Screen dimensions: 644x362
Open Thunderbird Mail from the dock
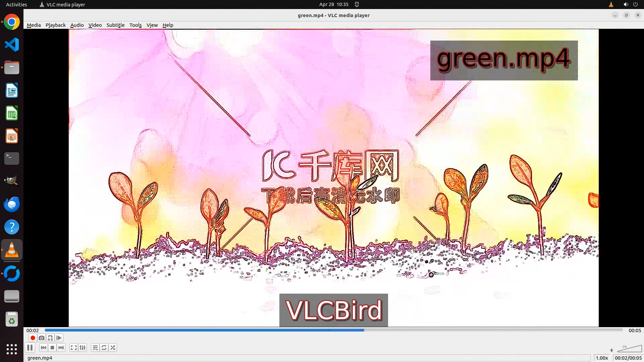tap(12, 204)
